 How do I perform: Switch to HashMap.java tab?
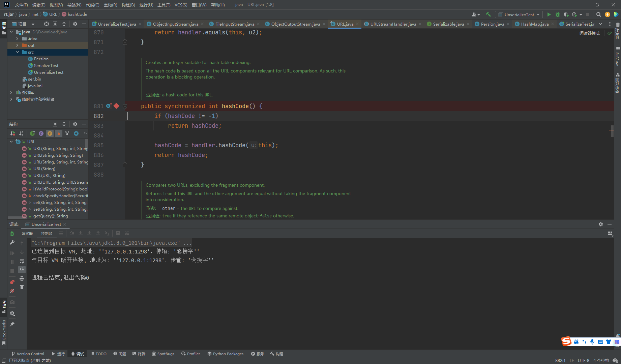click(x=535, y=24)
